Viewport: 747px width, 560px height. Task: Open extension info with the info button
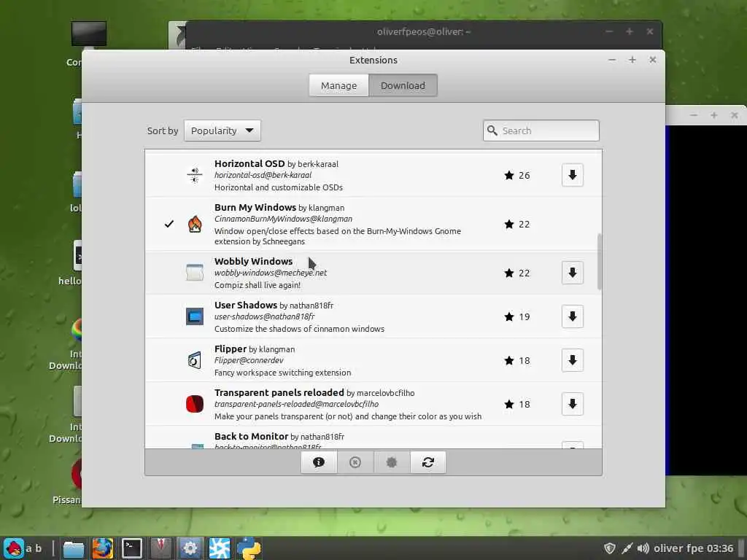tap(319, 462)
